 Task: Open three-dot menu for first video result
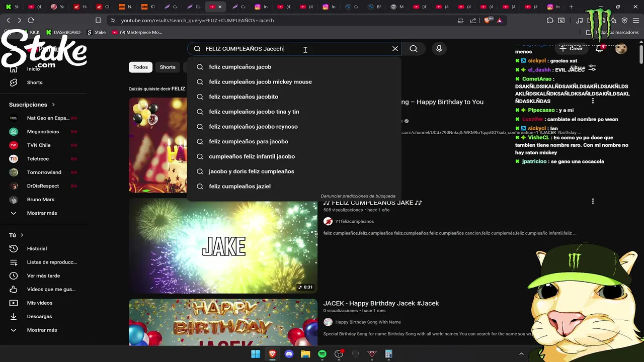[x=593, y=101]
